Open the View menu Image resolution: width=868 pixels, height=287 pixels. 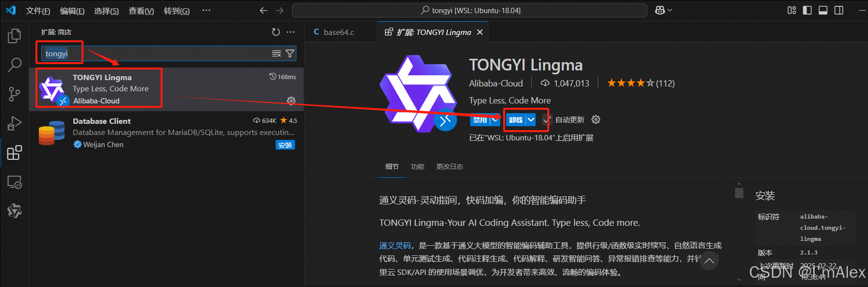(141, 11)
